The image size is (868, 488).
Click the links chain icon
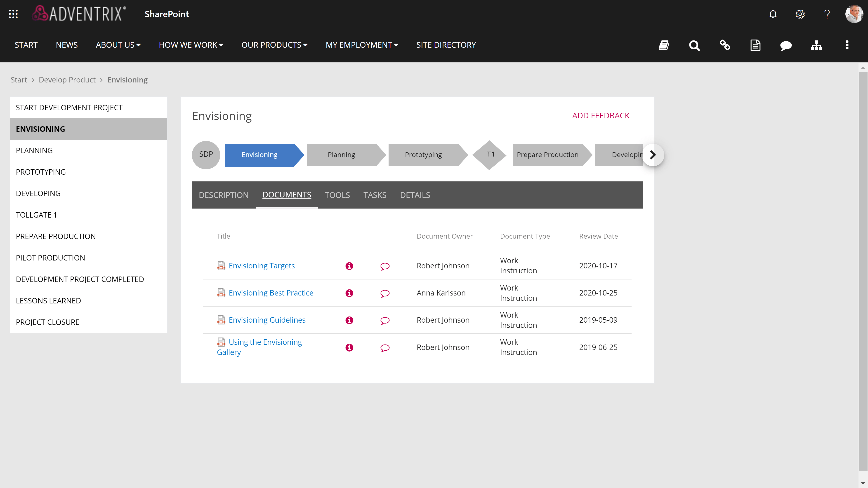(725, 45)
